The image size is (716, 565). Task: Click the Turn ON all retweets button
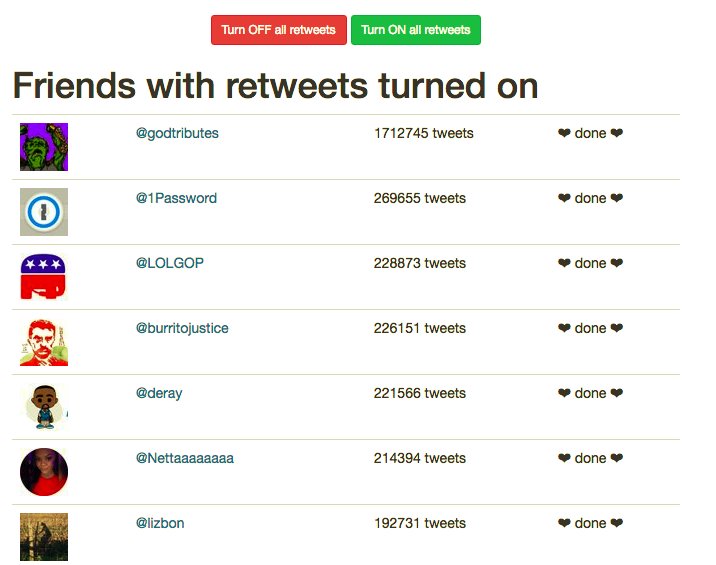tap(416, 30)
